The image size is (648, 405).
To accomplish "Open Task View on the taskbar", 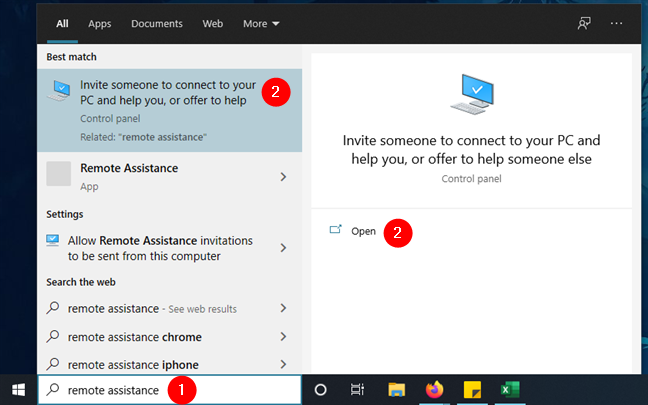I will [357, 390].
